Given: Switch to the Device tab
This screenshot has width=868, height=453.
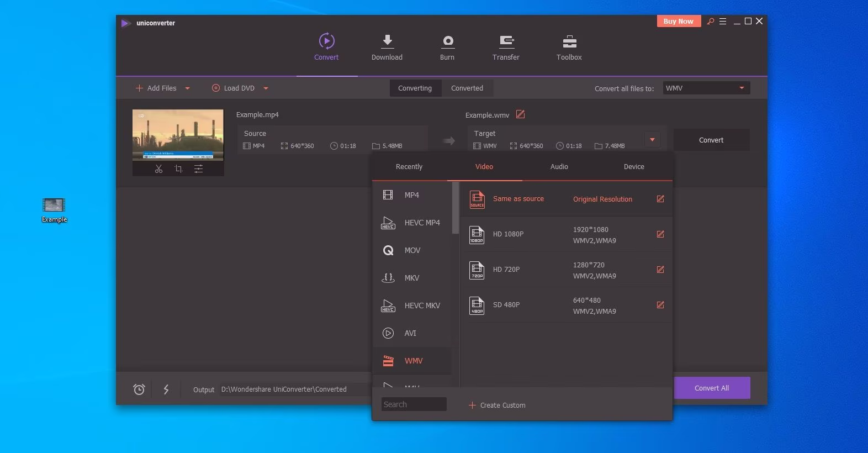Looking at the screenshot, I should point(634,167).
